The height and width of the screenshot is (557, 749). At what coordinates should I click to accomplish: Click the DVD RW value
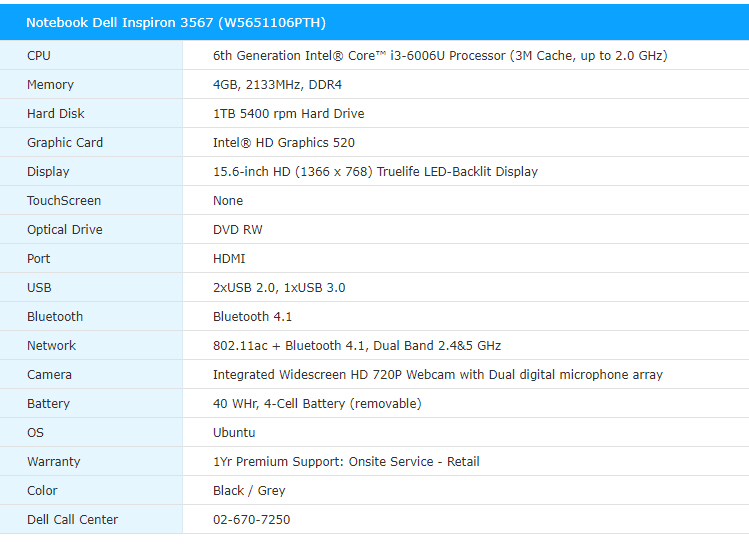pyautogui.click(x=238, y=230)
